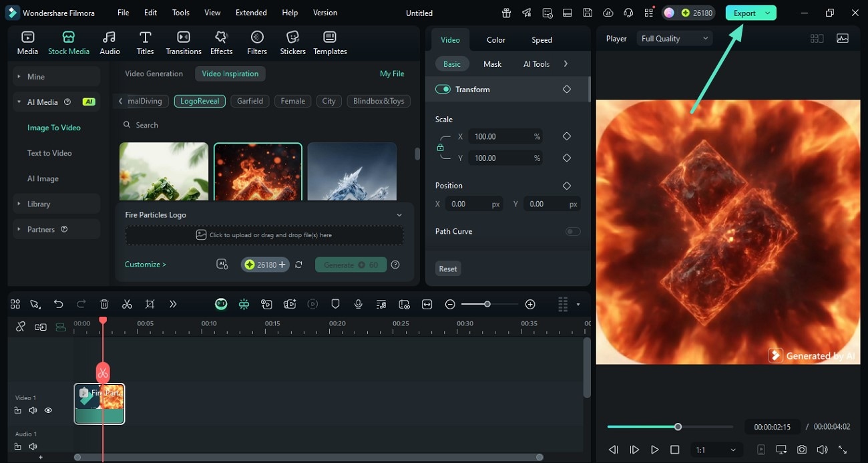
Task: Open the 1:1 zoom ratio dropdown
Action: (x=716, y=450)
